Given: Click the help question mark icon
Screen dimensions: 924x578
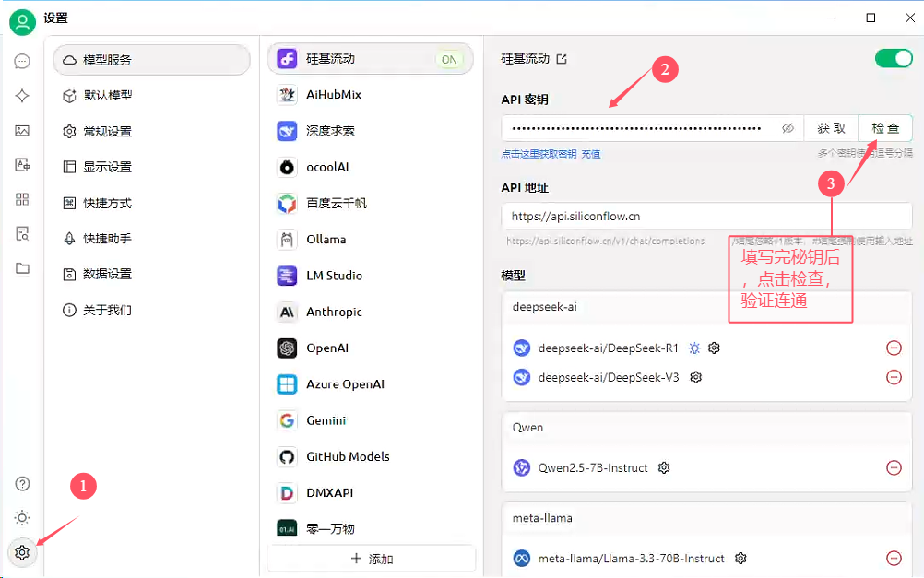Looking at the screenshot, I should pyautogui.click(x=22, y=484).
